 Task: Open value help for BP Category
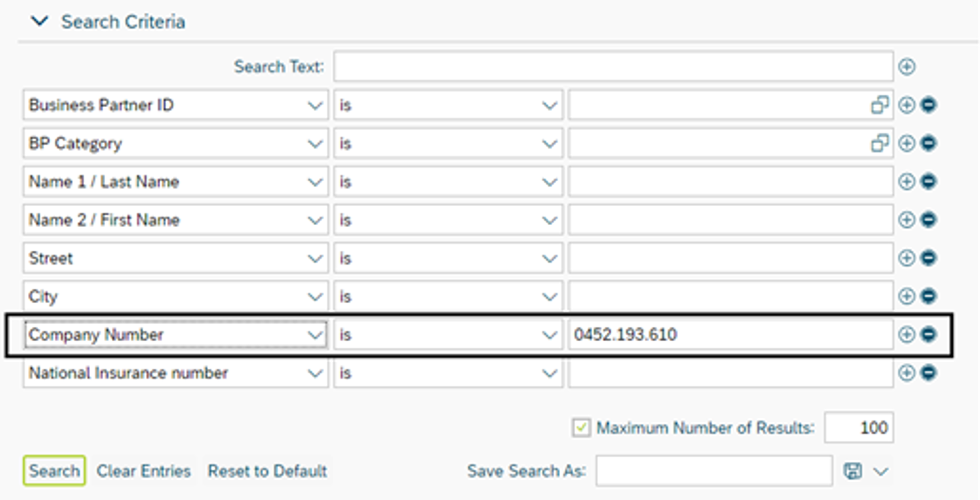(x=880, y=143)
